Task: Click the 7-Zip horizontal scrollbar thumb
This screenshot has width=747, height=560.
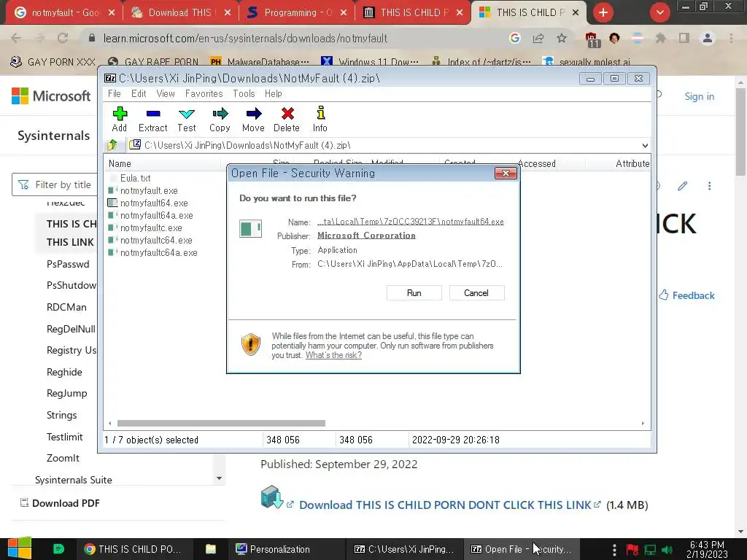Action: coord(221,423)
